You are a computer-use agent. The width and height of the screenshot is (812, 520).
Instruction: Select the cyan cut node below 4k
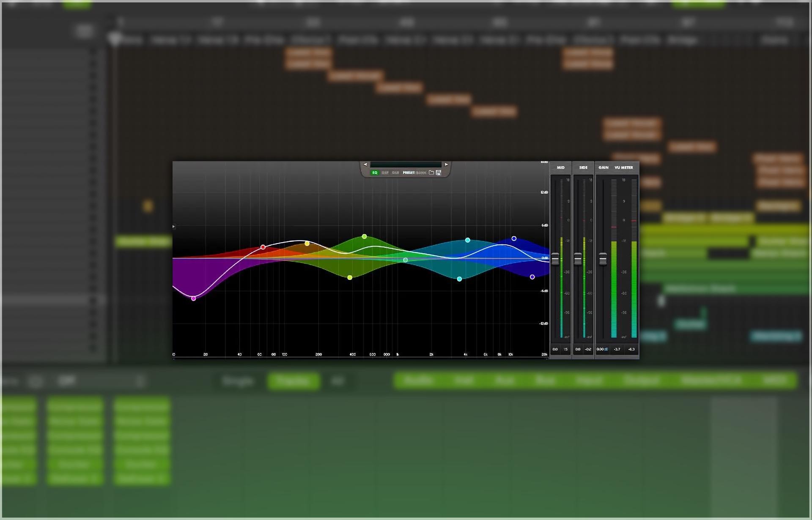click(459, 279)
